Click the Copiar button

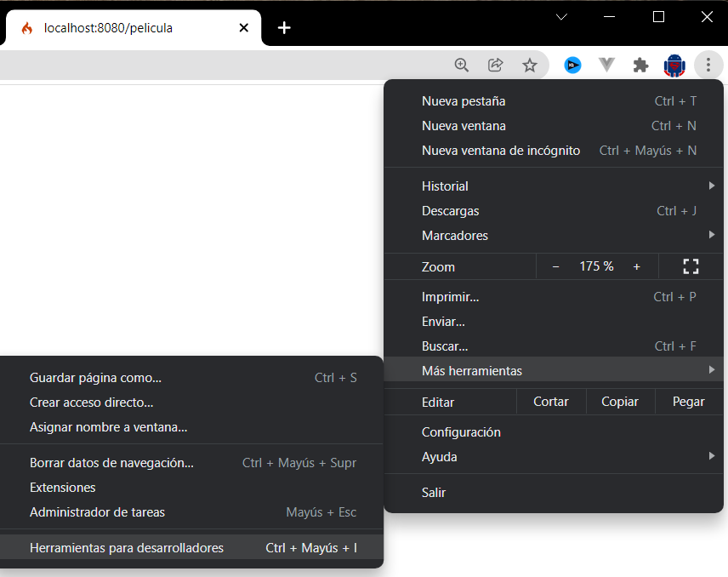(x=620, y=401)
